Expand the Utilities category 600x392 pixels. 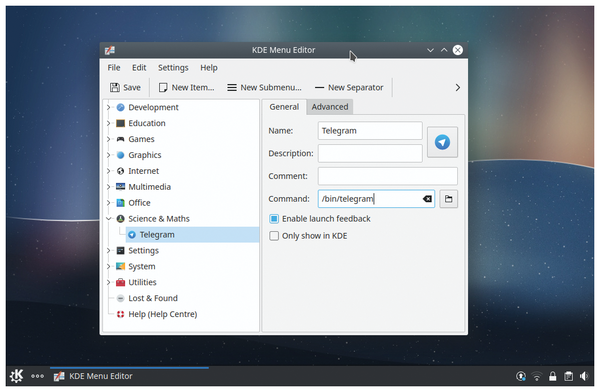pyautogui.click(x=109, y=282)
